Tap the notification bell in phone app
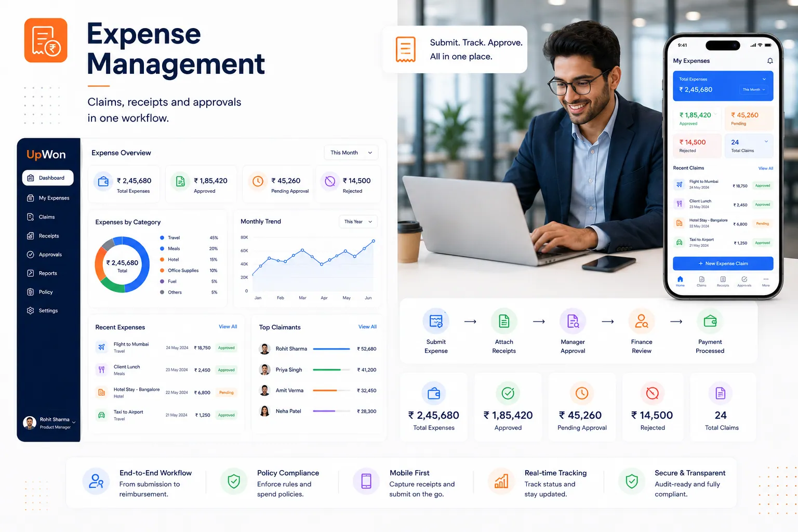 (770, 61)
